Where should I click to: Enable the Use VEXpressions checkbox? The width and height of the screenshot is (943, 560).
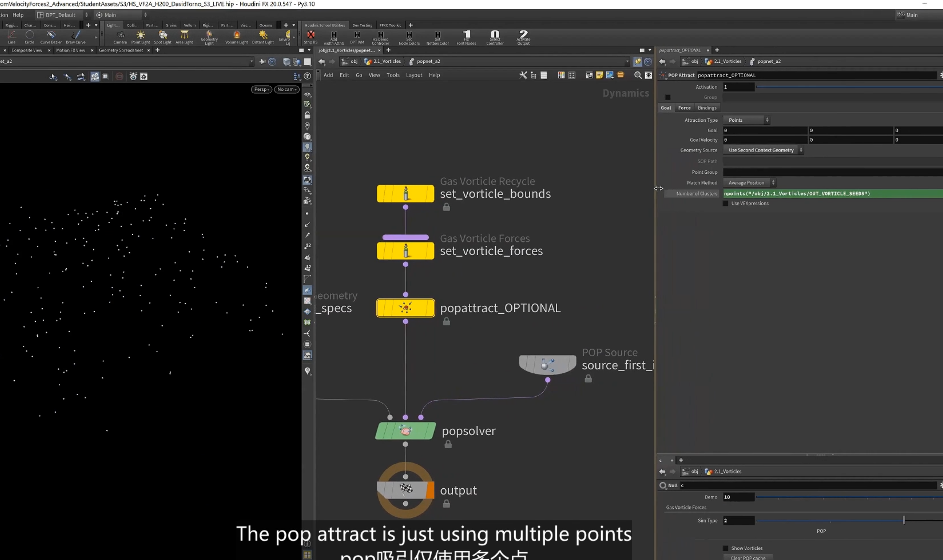726,204
